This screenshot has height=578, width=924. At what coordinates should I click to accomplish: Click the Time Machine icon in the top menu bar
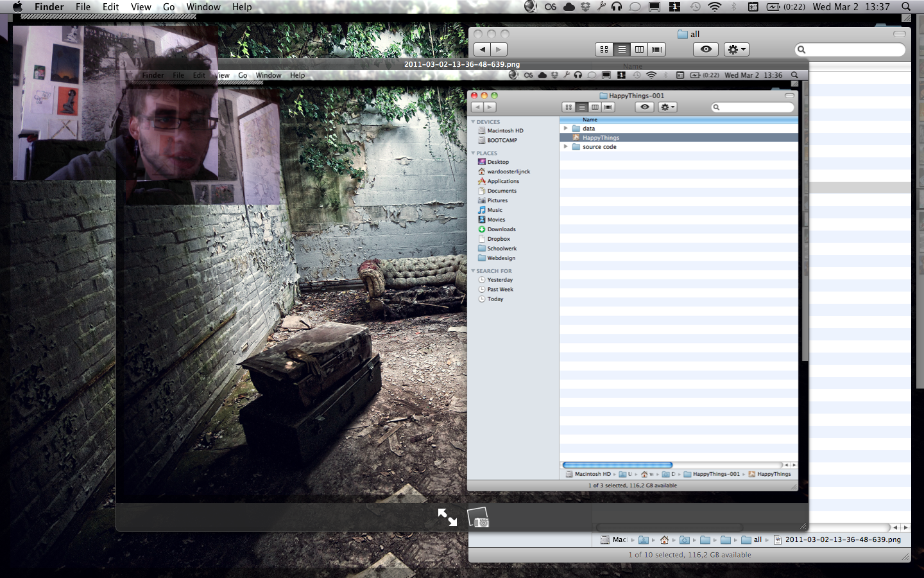pyautogui.click(x=696, y=7)
